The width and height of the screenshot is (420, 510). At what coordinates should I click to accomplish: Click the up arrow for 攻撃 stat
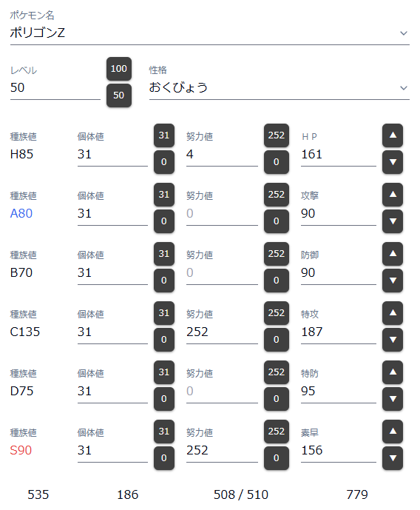tap(393, 195)
